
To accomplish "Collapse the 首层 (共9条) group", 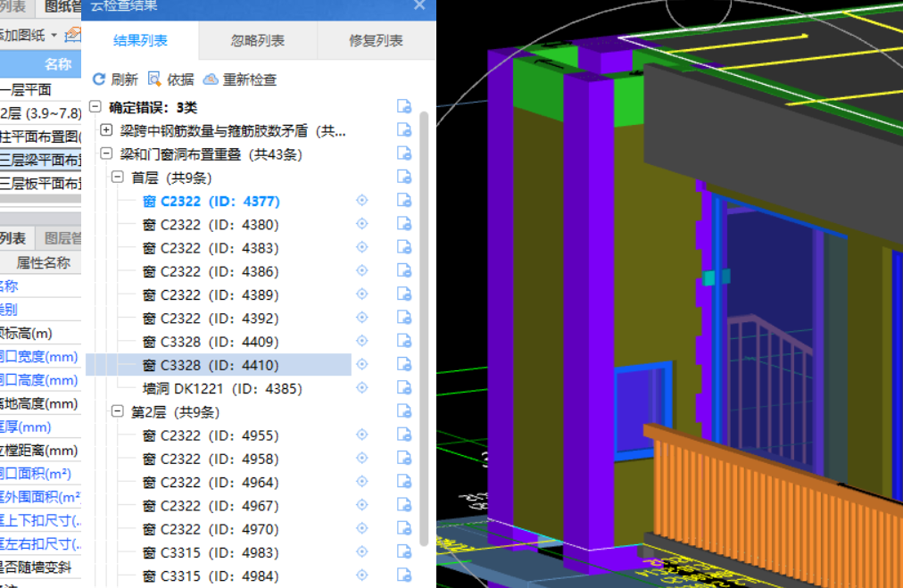I will (x=118, y=177).
